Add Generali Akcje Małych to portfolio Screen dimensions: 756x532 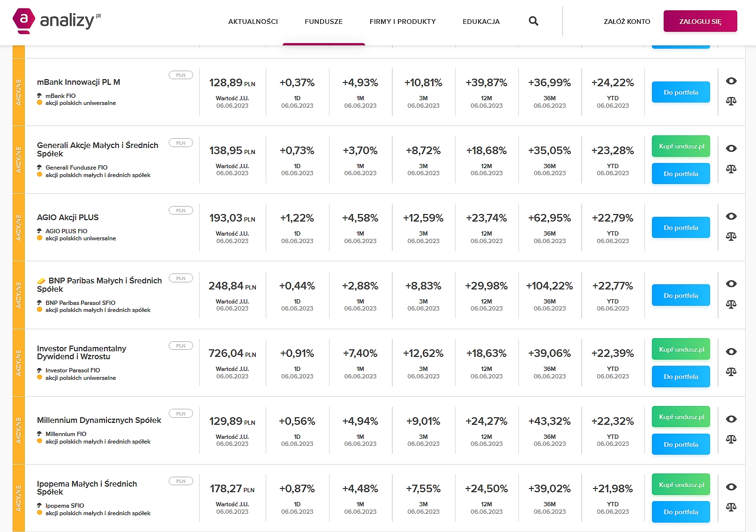click(681, 174)
